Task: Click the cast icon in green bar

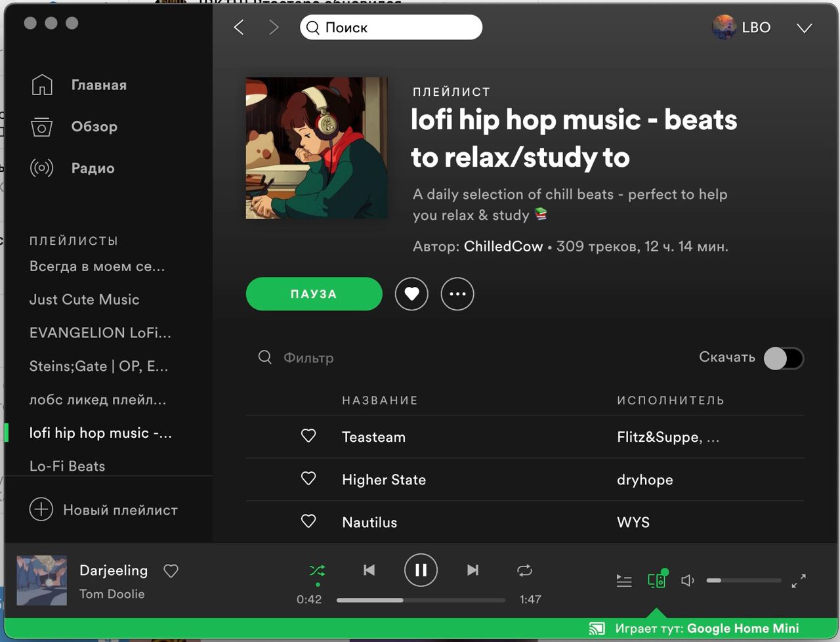Action: tap(597, 629)
